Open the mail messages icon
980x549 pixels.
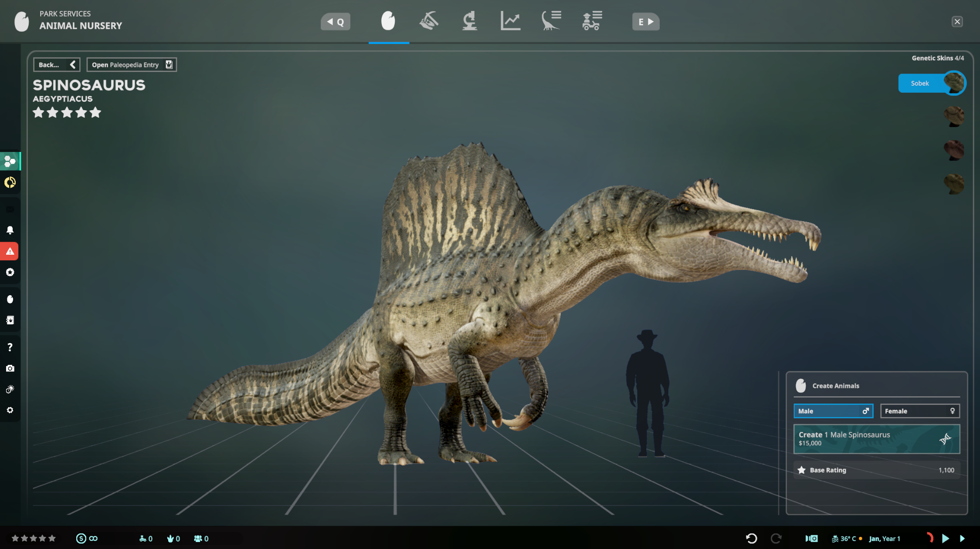point(10,209)
